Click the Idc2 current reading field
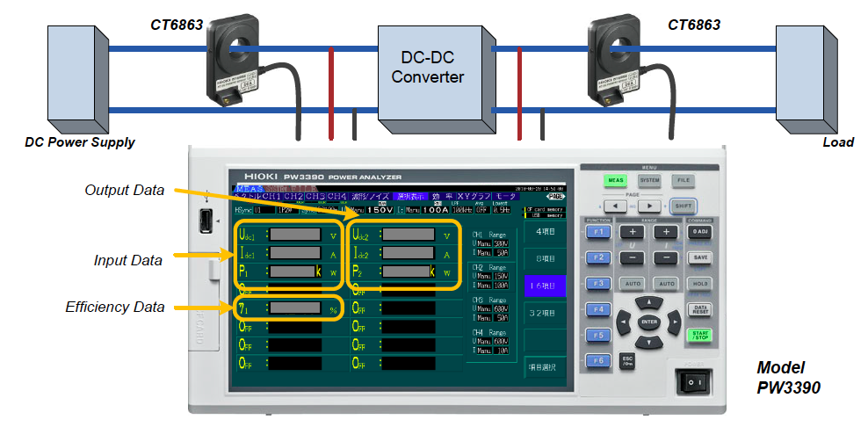 [408, 252]
